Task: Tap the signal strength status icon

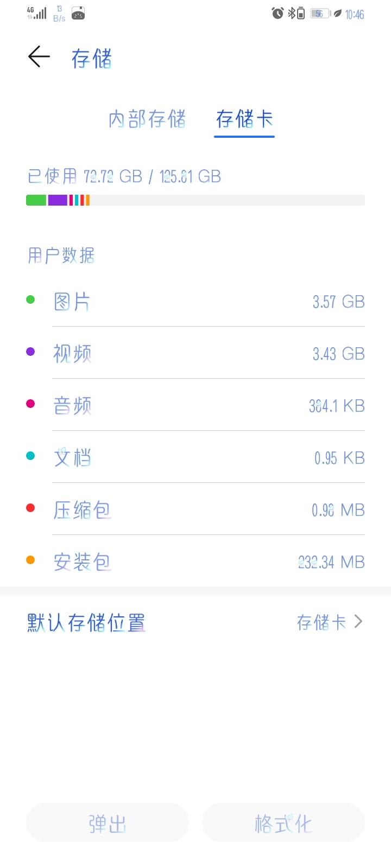Action: (x=36, y=13)
